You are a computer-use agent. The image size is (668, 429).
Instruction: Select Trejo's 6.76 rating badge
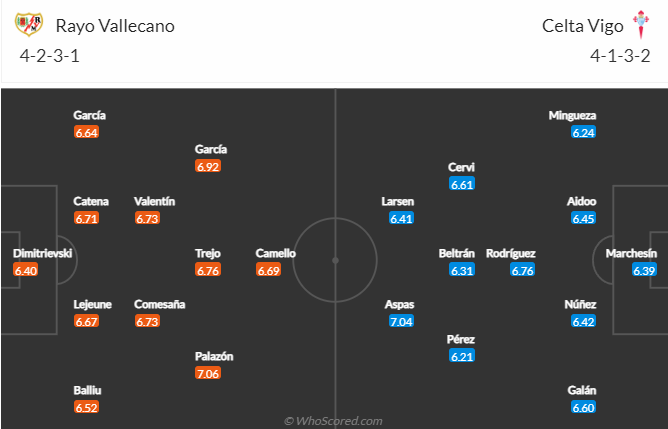pos(208,270)
